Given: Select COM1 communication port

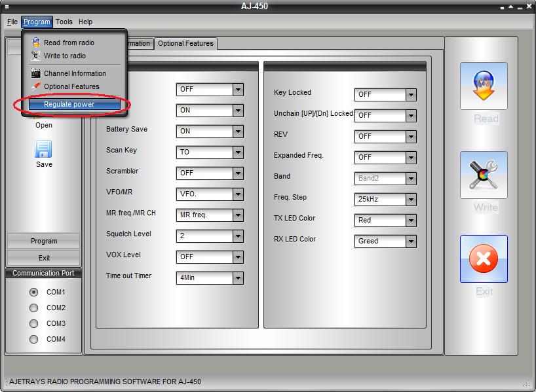Looking at the screenshot, I should 33,292.
